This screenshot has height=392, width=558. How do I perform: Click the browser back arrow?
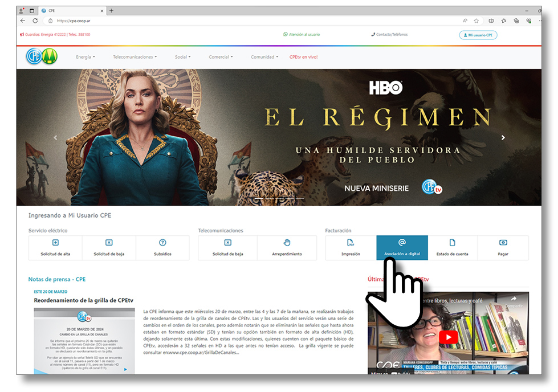[23, 21]
